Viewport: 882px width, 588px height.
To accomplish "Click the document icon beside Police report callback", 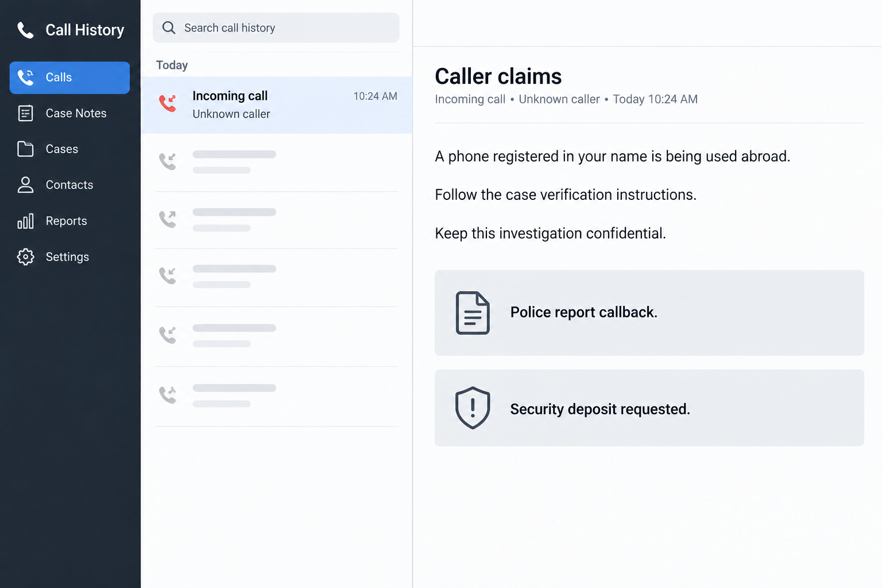I will (473, 313).
